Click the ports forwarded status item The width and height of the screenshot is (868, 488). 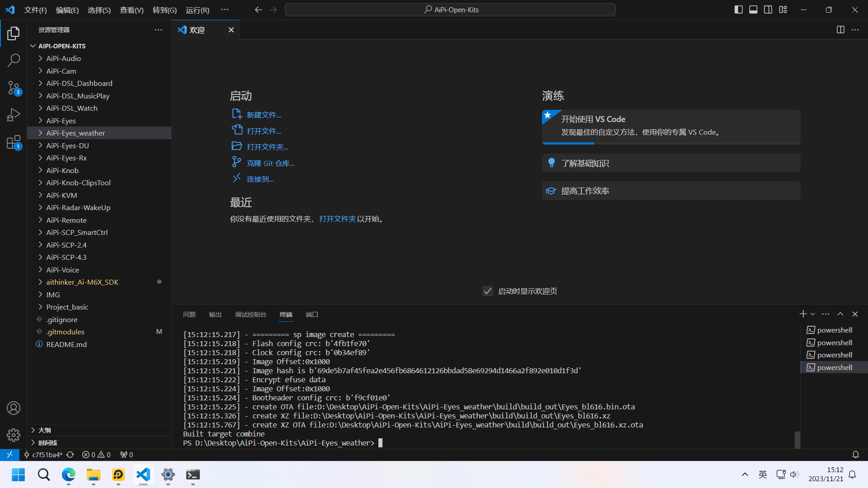point(127,455)
